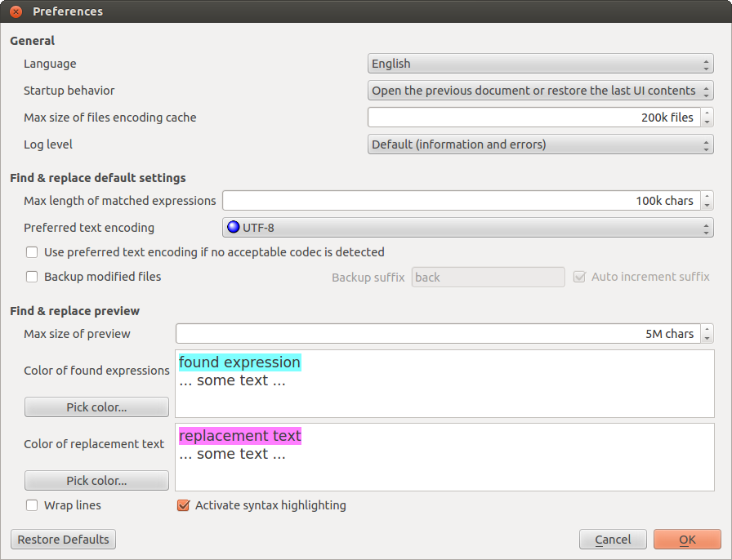Open the Log level dropdown

(x=540, y=144)
